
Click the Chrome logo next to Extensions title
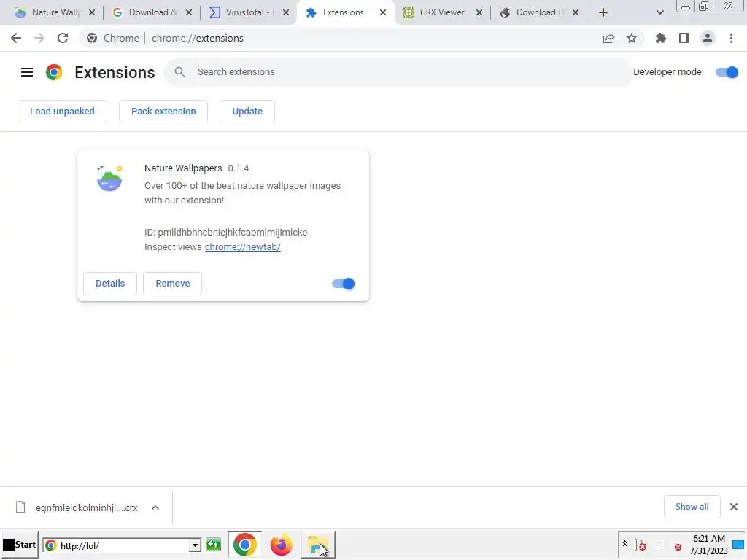54,72
